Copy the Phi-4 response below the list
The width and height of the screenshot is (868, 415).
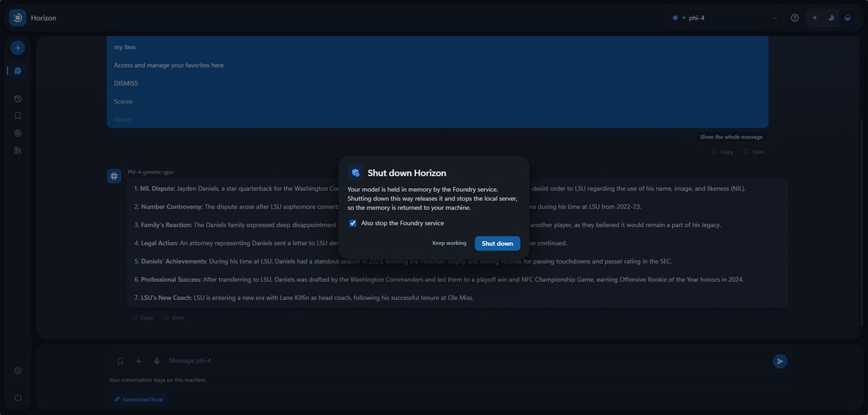tap(142, 317)
